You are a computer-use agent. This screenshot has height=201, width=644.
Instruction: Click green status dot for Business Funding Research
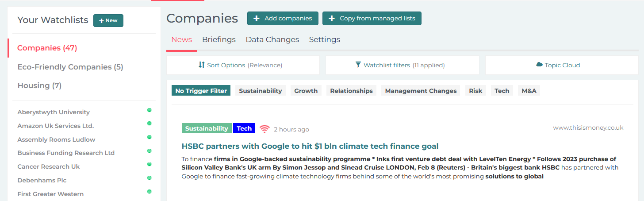tap(149, 151)
